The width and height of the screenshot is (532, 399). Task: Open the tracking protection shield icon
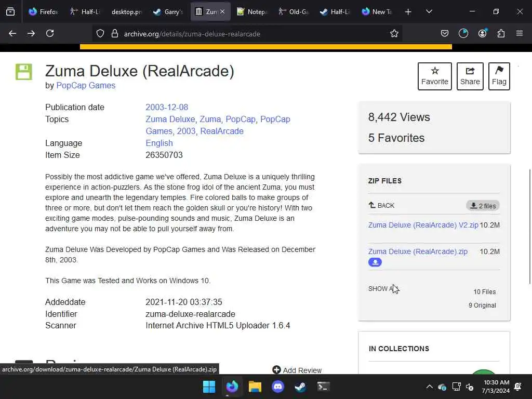click(100, 34)
